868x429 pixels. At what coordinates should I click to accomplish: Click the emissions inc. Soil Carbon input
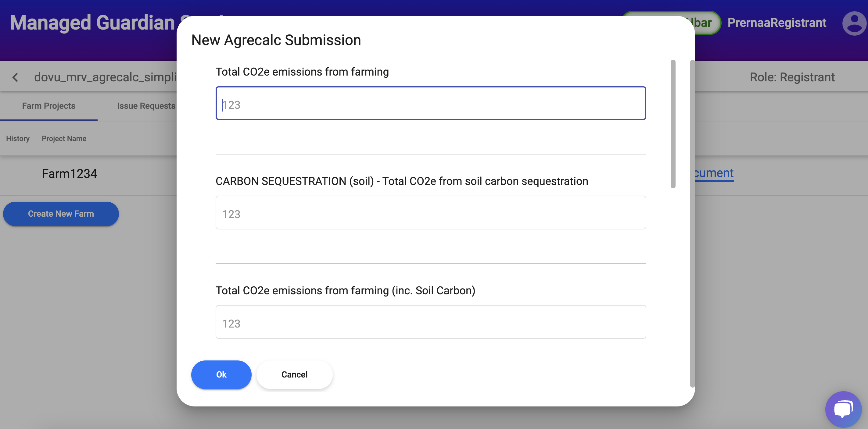pyautogui.click(x=430, y=322)
